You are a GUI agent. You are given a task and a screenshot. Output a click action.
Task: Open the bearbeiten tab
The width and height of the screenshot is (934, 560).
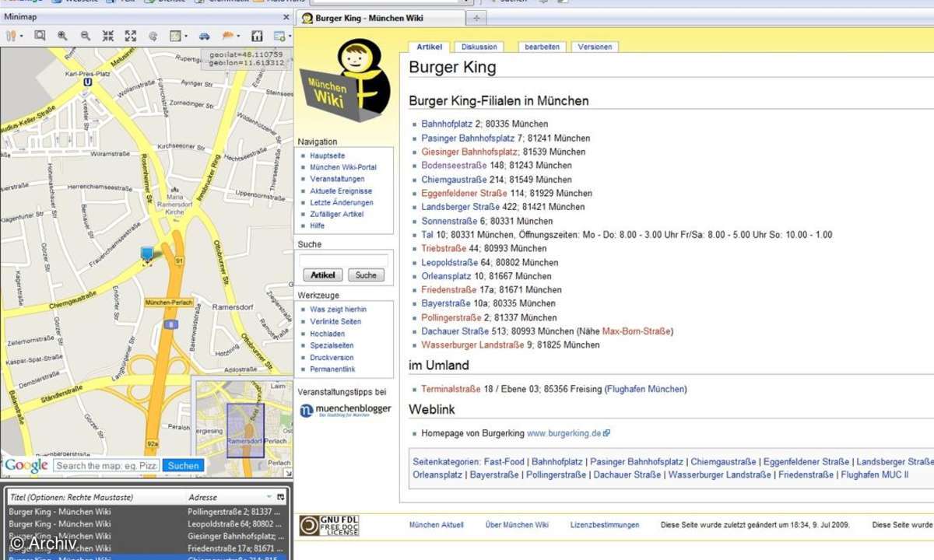pyautogui.click(x=542, y=47)
